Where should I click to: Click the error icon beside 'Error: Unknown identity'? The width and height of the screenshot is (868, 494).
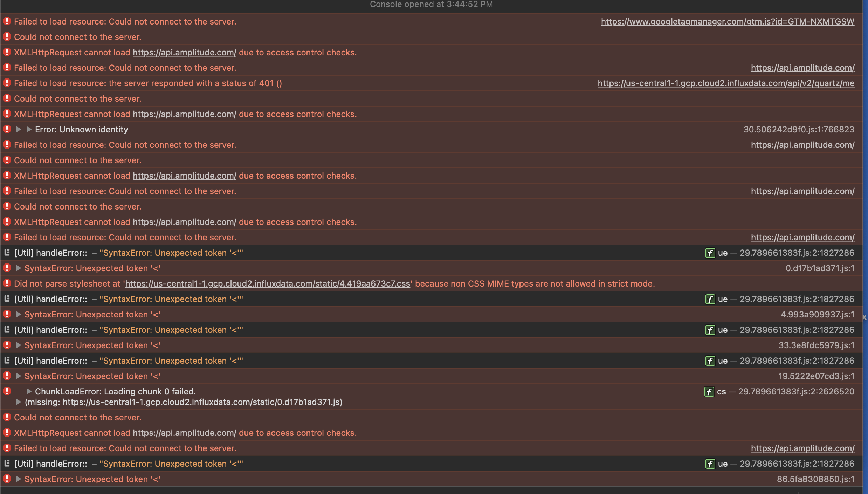coord(7,129)
